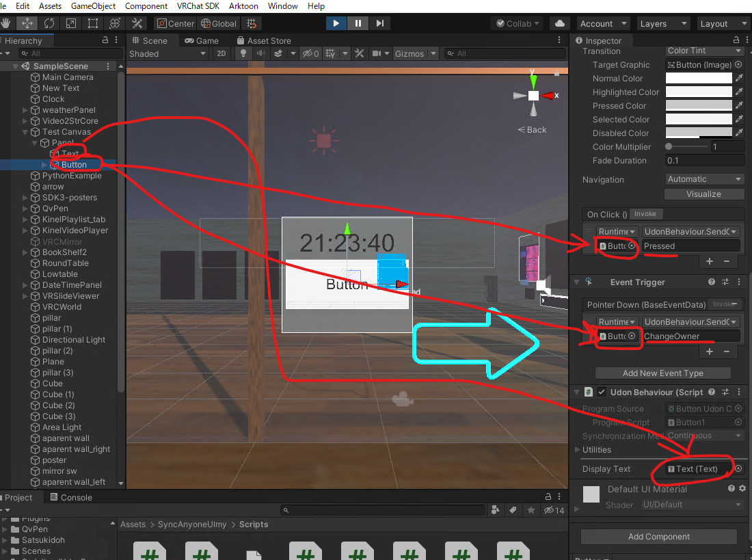Viewport: 752px width, 560px height.
Task: Open the Navigation Automatic dropdown
Action: (704, 179)
